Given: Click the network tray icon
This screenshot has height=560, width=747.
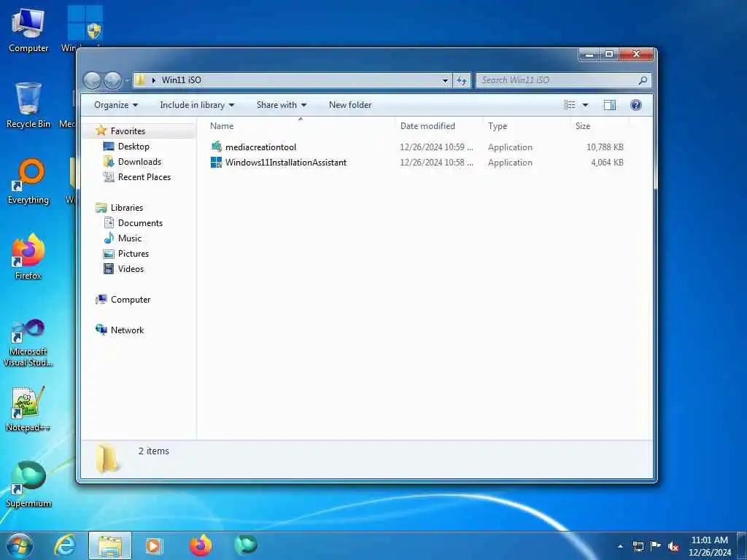Looking at the screenshot, I should [638, 546].
